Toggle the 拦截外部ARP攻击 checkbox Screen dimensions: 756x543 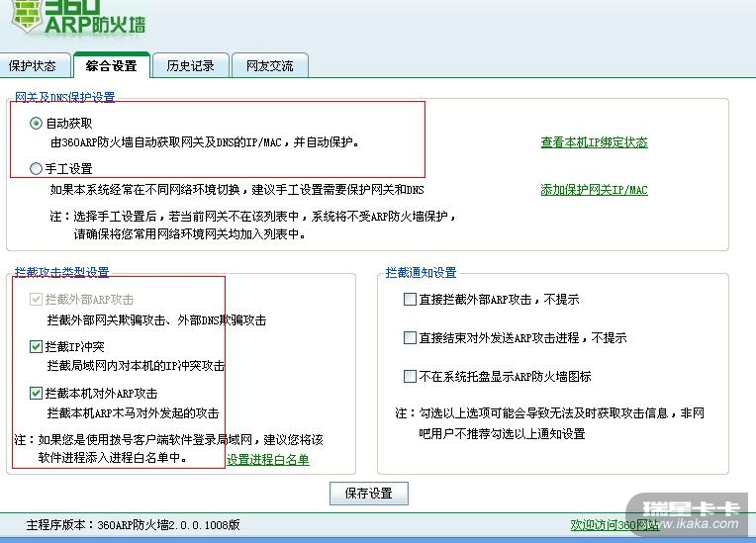point(36,300)
